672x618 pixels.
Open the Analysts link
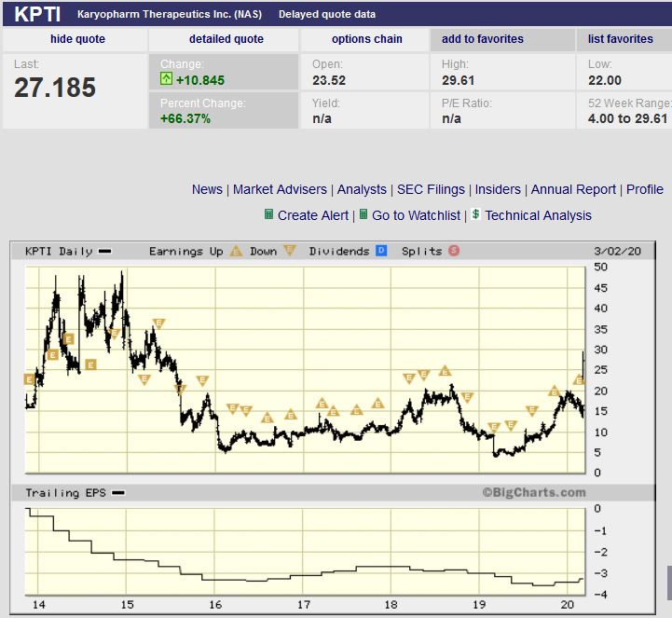coord(362,189)
